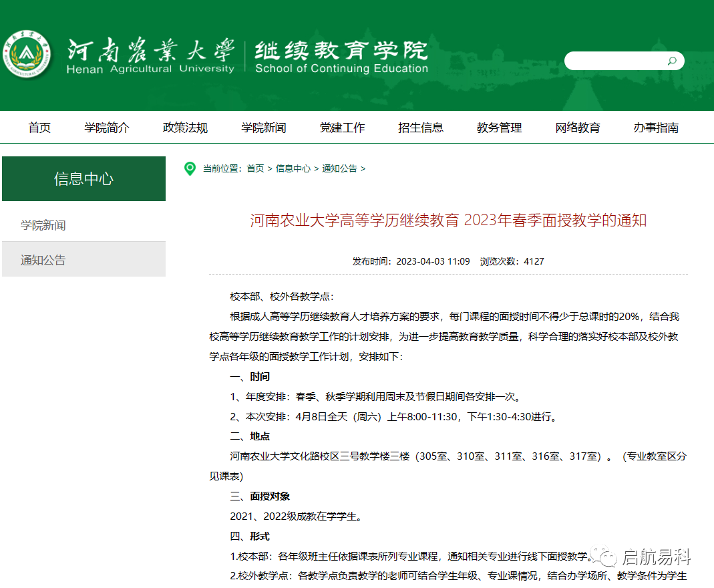
Task: Click the School of Continuing Education text
Action: [341, 68]
